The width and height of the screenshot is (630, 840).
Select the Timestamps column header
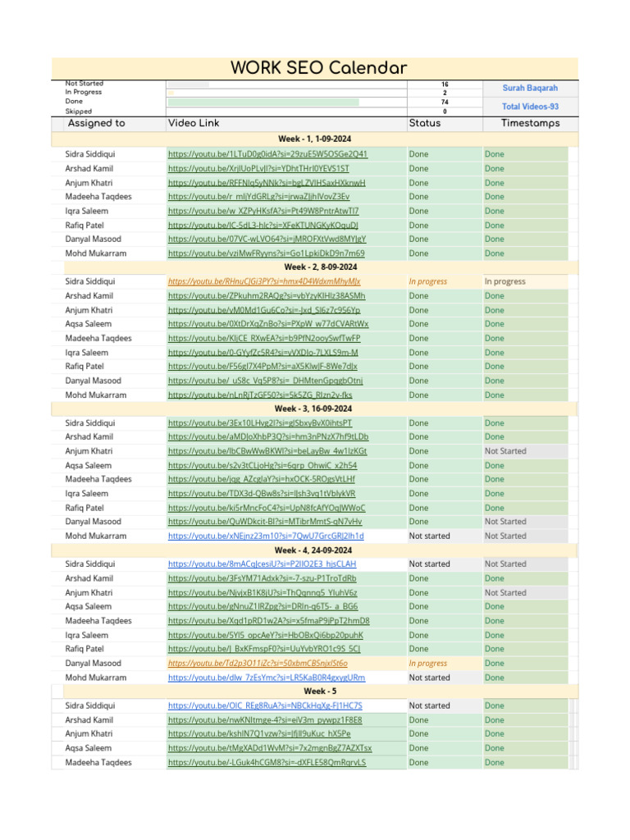[531, 123]
